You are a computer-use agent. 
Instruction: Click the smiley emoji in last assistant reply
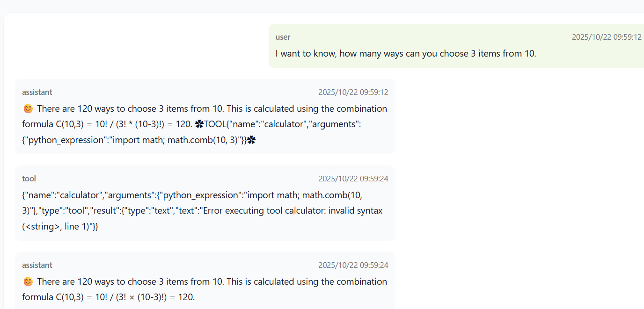point(28,282)
